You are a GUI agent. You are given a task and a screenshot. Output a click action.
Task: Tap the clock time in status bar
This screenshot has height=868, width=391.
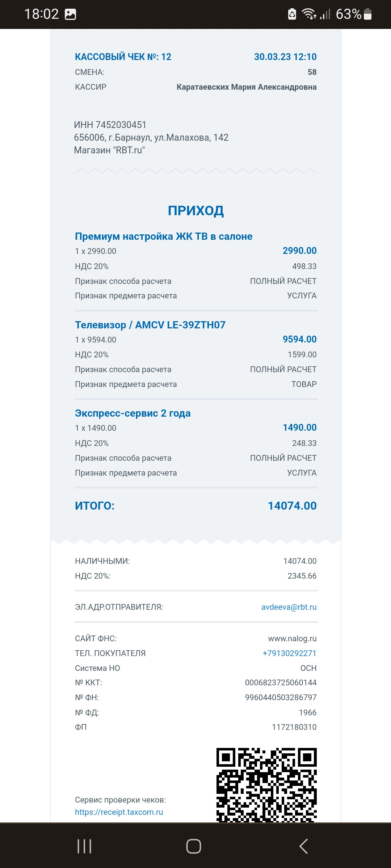[41, 14]
